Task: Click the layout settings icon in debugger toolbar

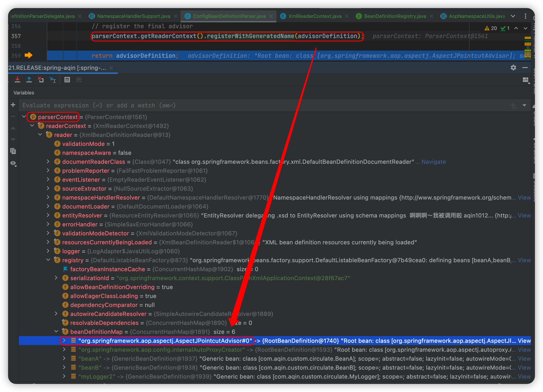Action: click(x=526, y=80)
